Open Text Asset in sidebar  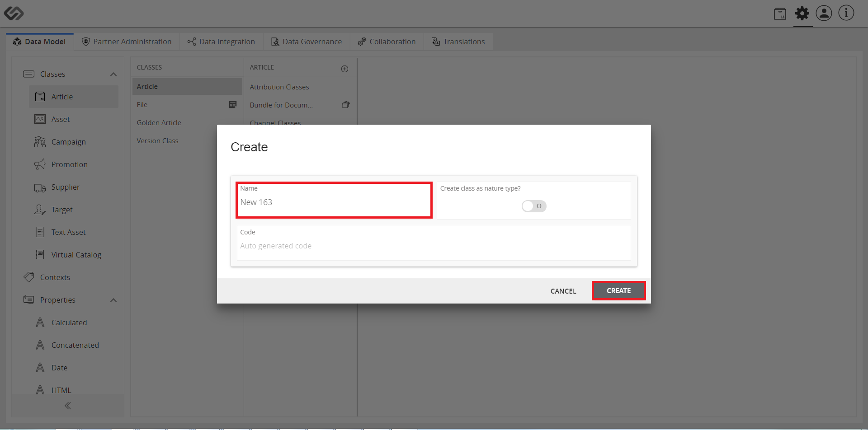(74, 232)
